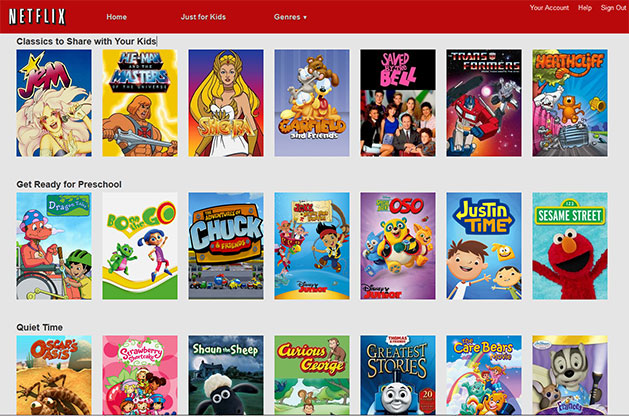Open Shaun the Sheep
The image size is (629, 416).
pos(226,375)
